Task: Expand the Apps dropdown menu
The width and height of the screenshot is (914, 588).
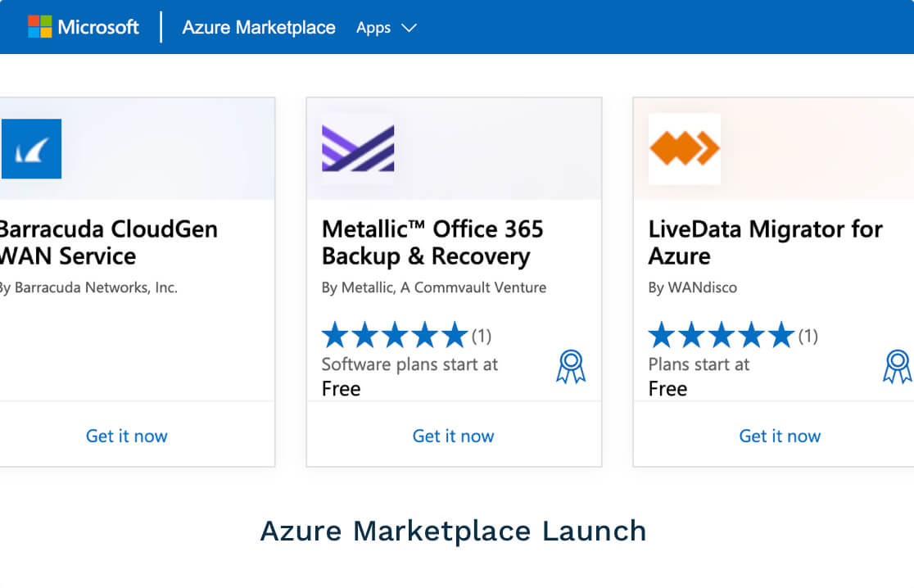Action: (x=386, y=27)
